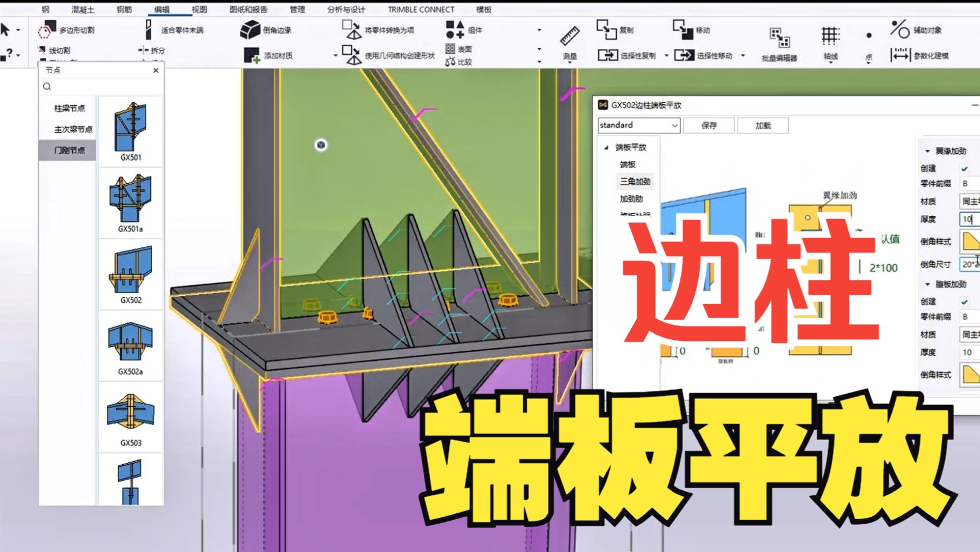This screenshot has height=552, width=980.
Task: Select the 多边形切割 polygon cut tool
Action: (66, 29)
